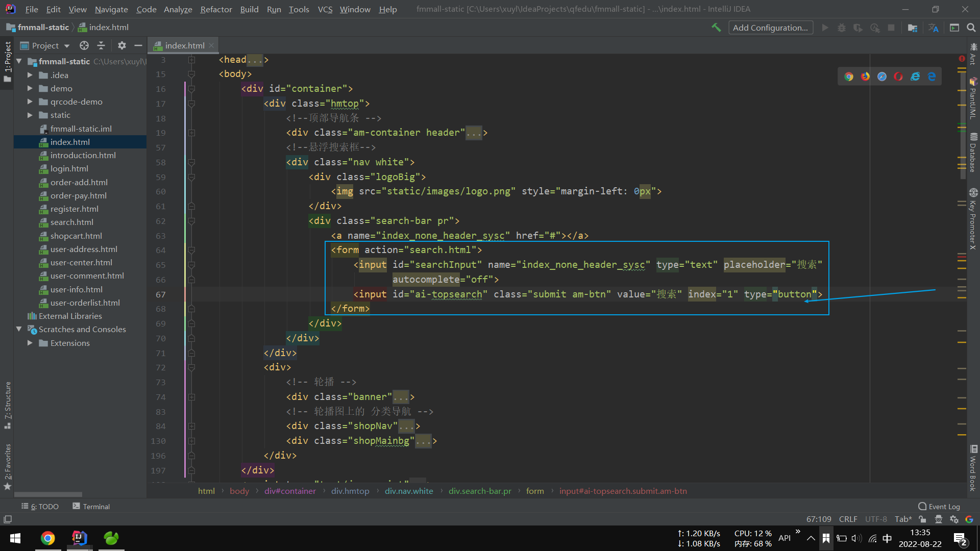Expand the static folder
The image size is (980, 551).
pos(30,115)
